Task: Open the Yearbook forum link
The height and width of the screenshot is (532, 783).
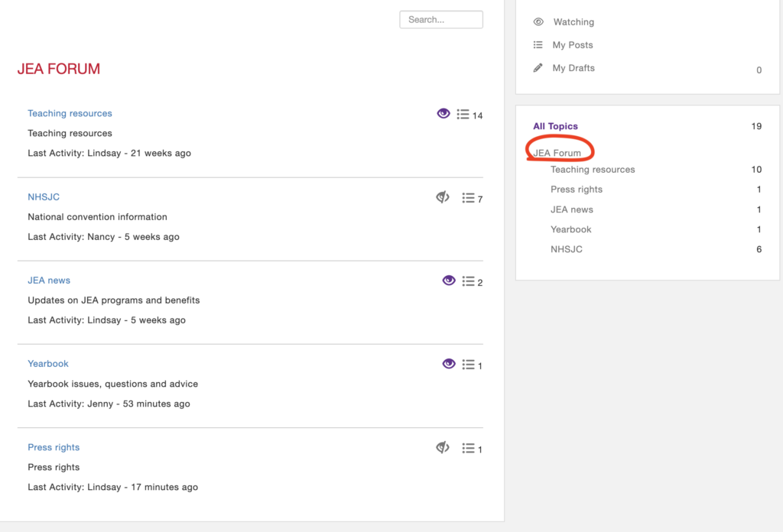Action: (48, 363)
